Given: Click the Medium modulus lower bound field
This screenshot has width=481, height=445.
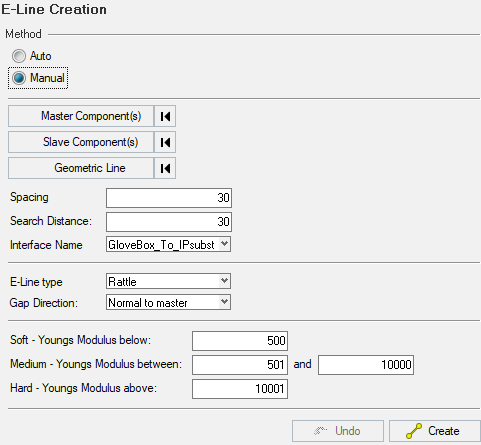Looking at the screenshot, I should point(240,365).
